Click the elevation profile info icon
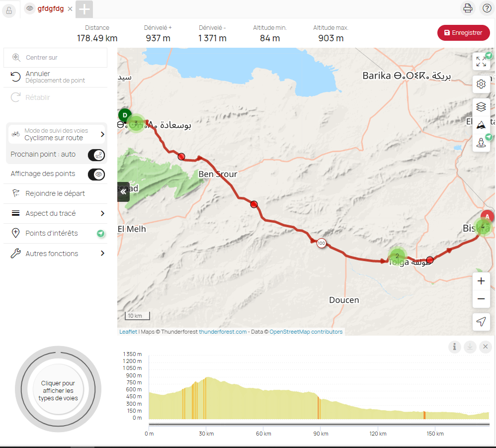Screen dimensions: 496x448 pyautogui.click(x=454, y=347)
